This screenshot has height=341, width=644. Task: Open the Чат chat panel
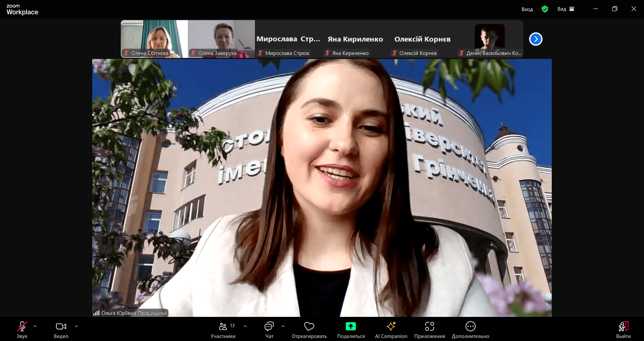[x=269, y=326]
